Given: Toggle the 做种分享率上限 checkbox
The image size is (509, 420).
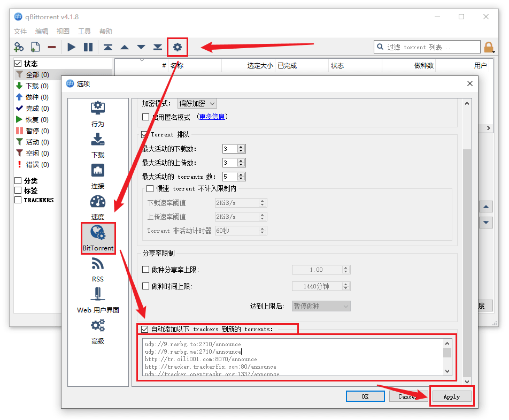Looking at the screenshot, I should click(146, 270).
